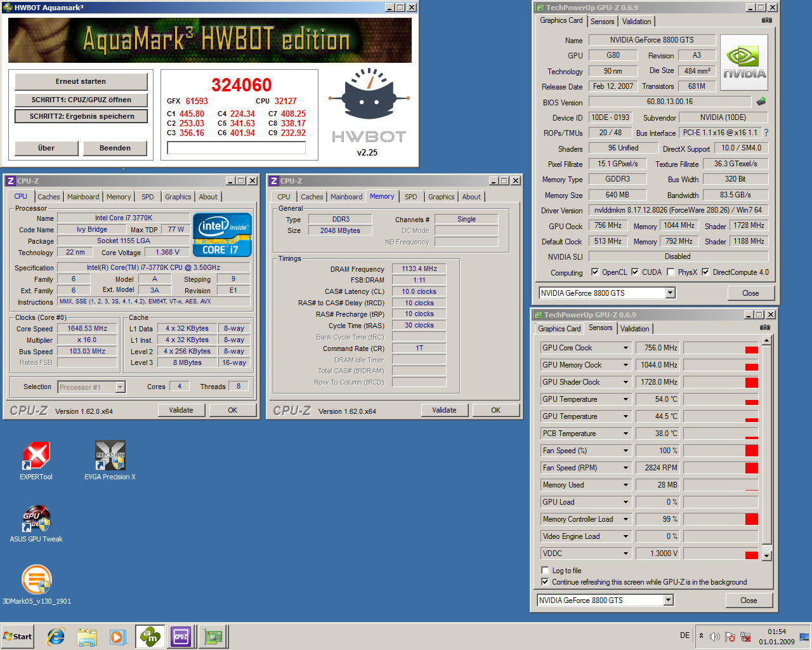Click SCHRITT1: CPUZ/GPUZ öffnen button
The image size is (812, 650).
pyautogui.click(x=81, y=100)
